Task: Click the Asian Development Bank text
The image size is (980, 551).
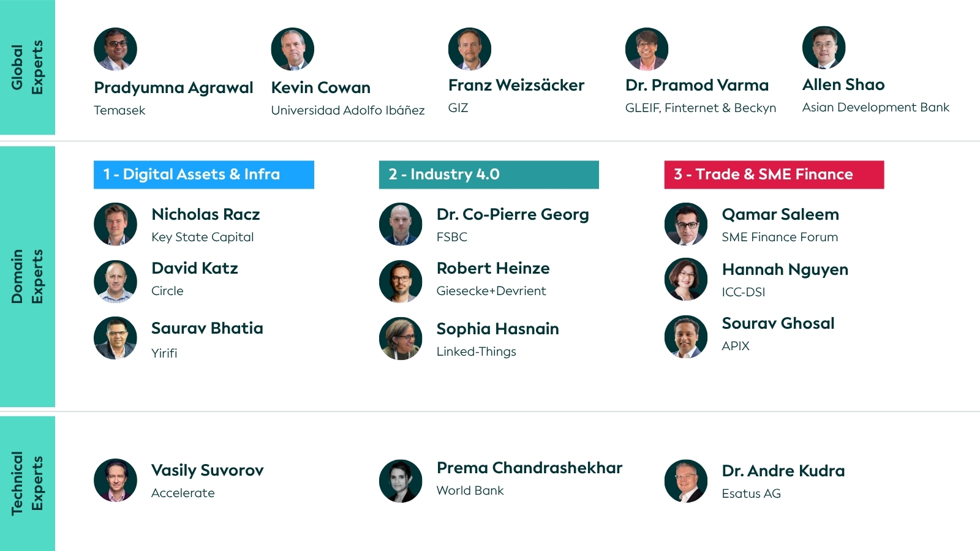Action: point(876,107)
